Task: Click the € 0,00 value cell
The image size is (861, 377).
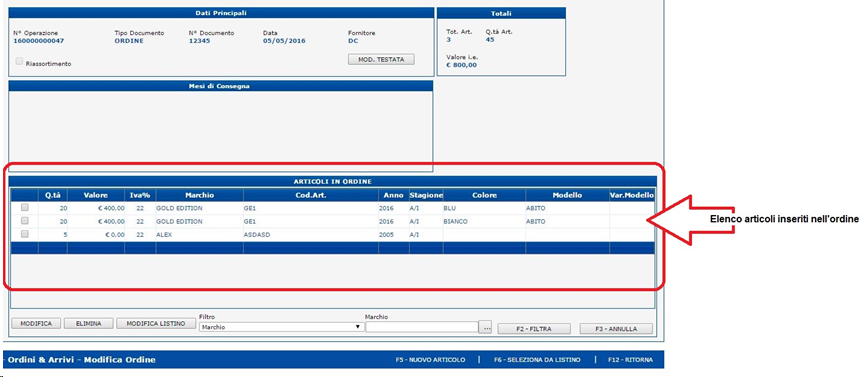Action: [96, 234]
